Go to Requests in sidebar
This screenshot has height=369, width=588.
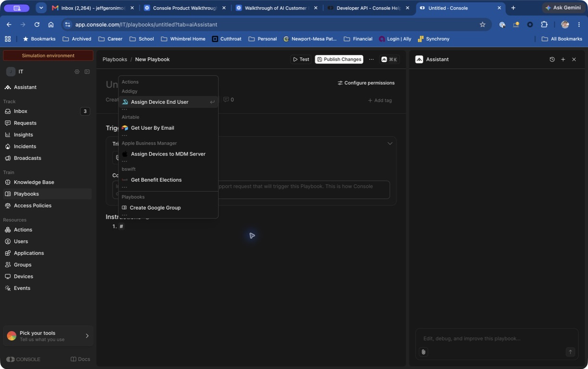click(47, 123)
